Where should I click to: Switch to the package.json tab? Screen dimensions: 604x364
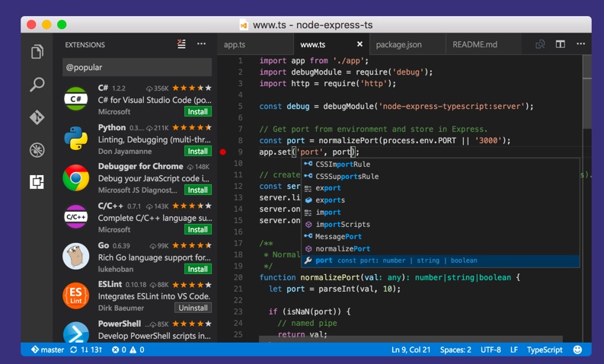point(399,45)
